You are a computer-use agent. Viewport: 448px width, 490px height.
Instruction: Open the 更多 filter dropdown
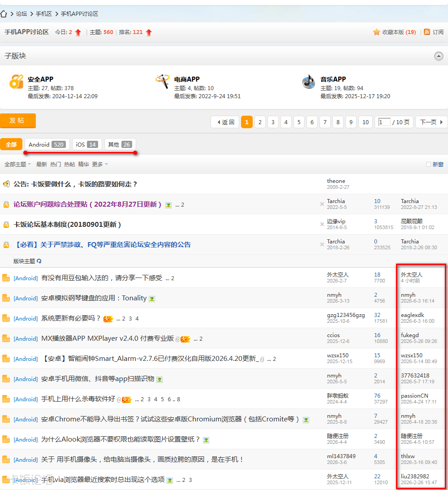[100, 165]
